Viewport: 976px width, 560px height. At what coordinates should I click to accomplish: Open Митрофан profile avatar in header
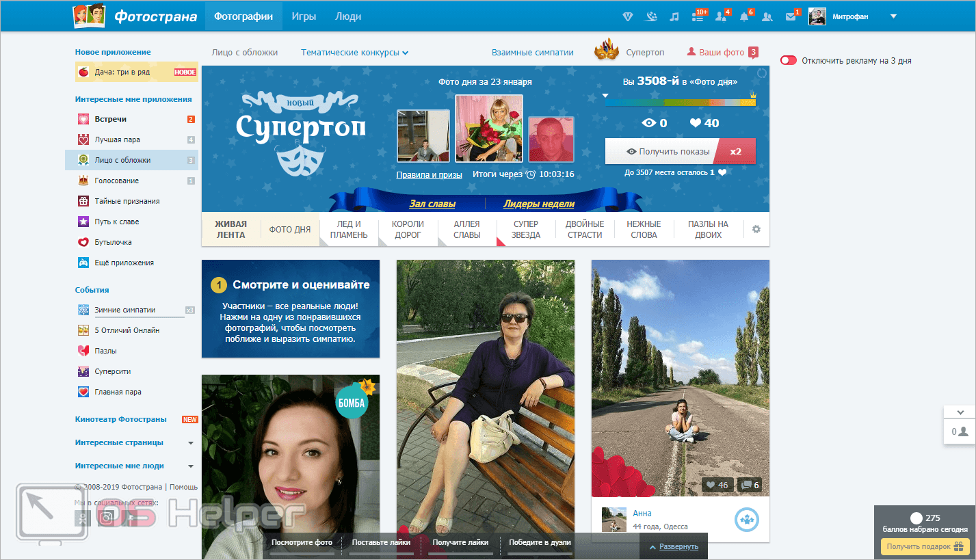tap(817, 16)
